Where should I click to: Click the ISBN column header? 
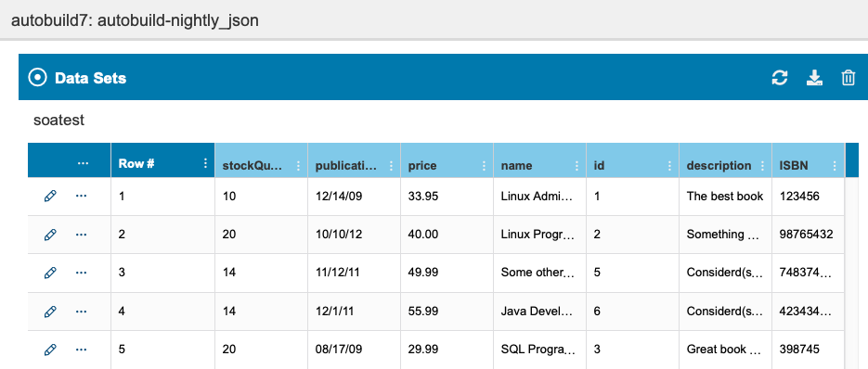coord(793,165)
